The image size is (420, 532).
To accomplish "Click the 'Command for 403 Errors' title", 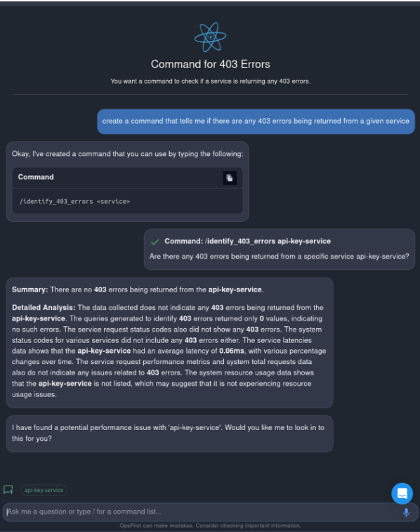I will (210, 64).
